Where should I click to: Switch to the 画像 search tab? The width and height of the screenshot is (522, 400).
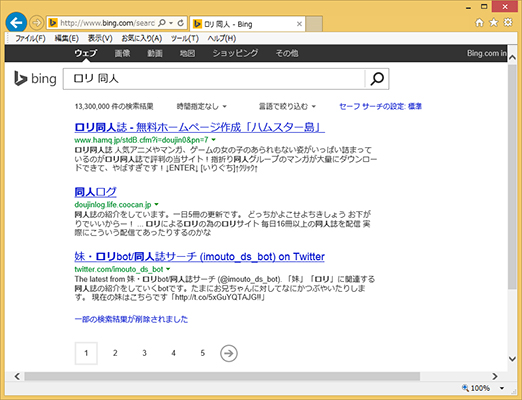point(122,53)
